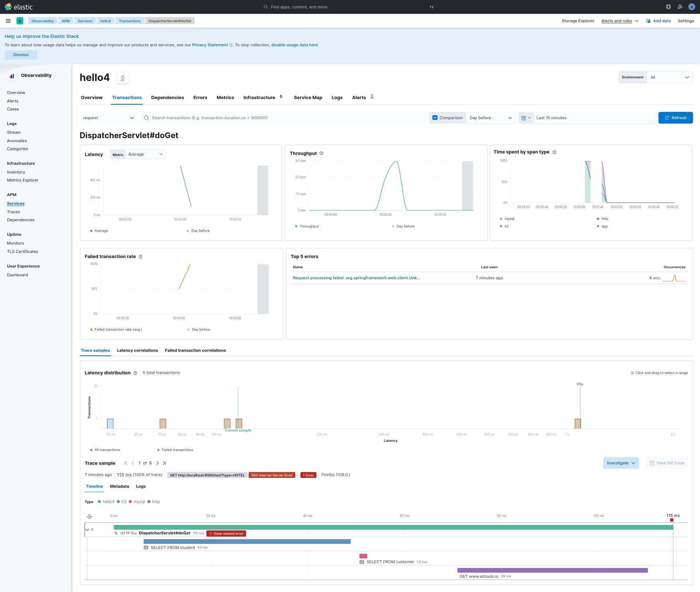
Task: Expand the Investigate dropdown button
Action: coord(621,463)
